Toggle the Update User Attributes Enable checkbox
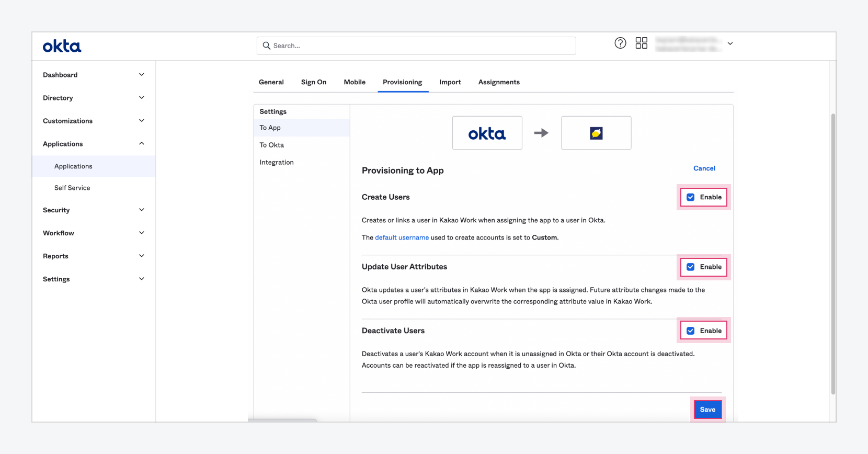Viewport: 868px width, 454px height. pos(691,267)
